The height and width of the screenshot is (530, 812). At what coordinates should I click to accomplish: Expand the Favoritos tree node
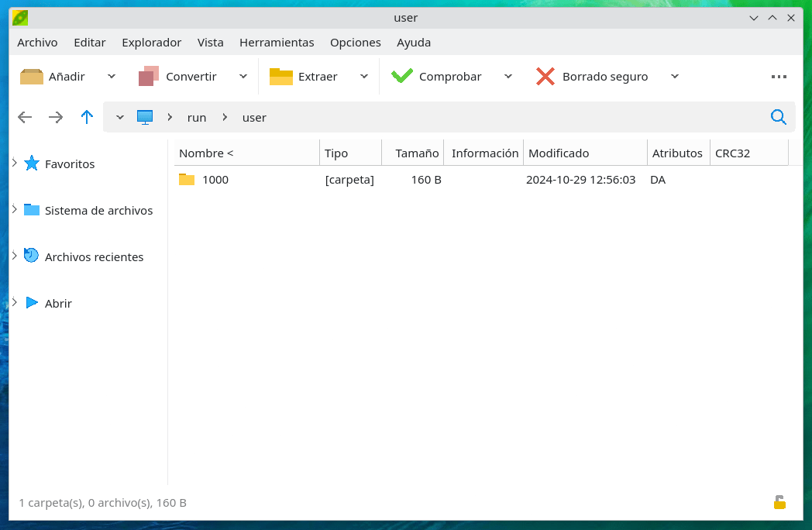click(x=15, y=163)
